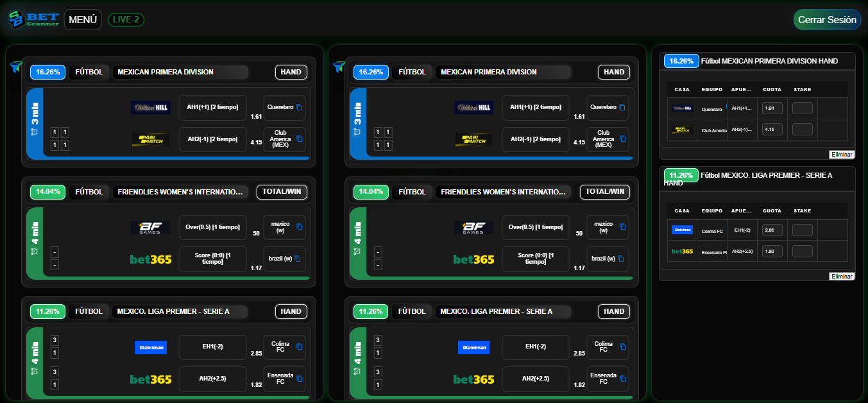The width and height of the screenshot is (868, 403).
Task: Toggle the '3' box beside Stobdiman in Liga Premier
Action: 54,341
